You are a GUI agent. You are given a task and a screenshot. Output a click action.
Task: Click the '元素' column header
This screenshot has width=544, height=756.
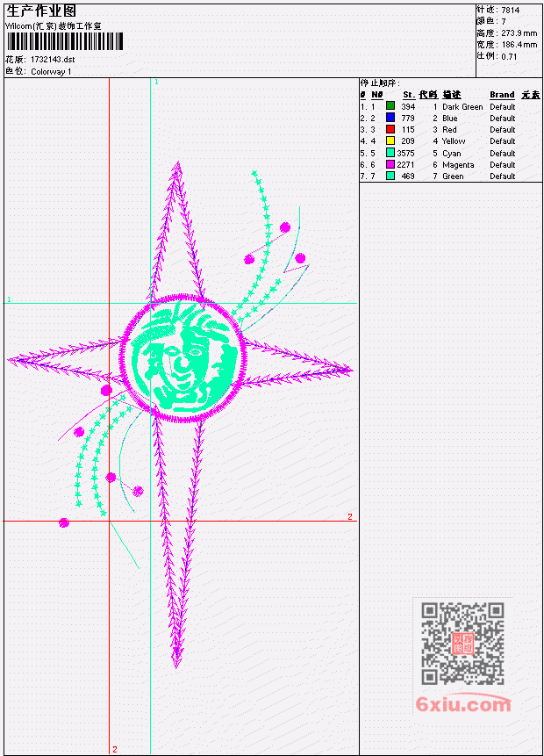[531, 95]
